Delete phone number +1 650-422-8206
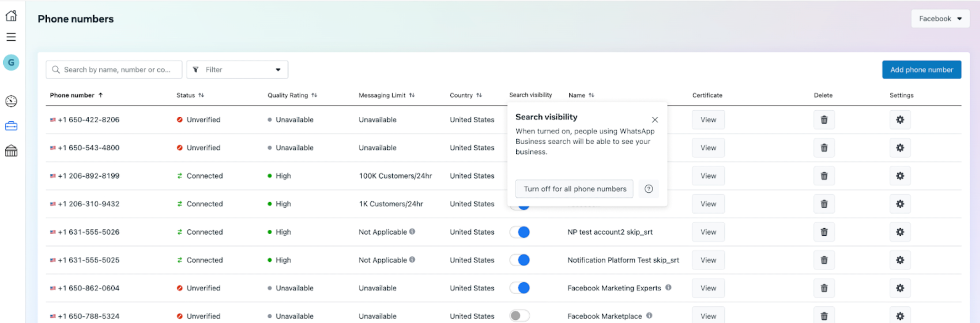This screenshot has height=323, width=980. click(x=824, y=120)
